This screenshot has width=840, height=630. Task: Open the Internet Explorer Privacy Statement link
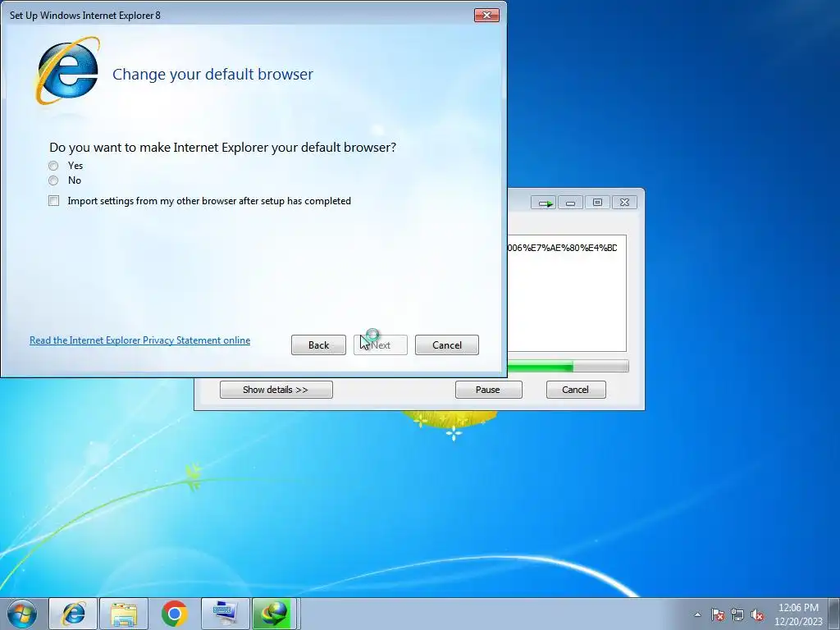pyautogui.click(x=139, y=340)
